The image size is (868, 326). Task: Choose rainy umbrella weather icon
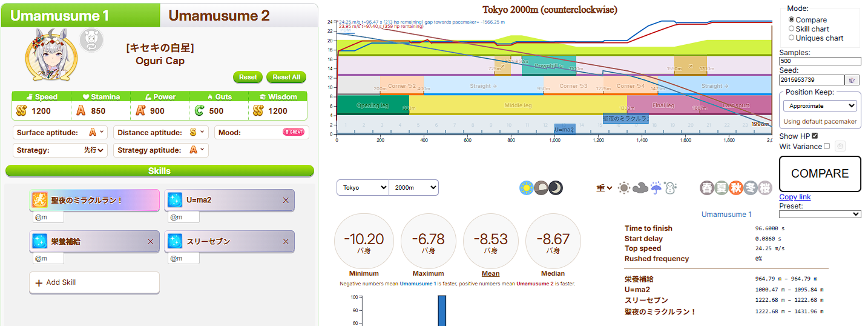click(656, 188)
